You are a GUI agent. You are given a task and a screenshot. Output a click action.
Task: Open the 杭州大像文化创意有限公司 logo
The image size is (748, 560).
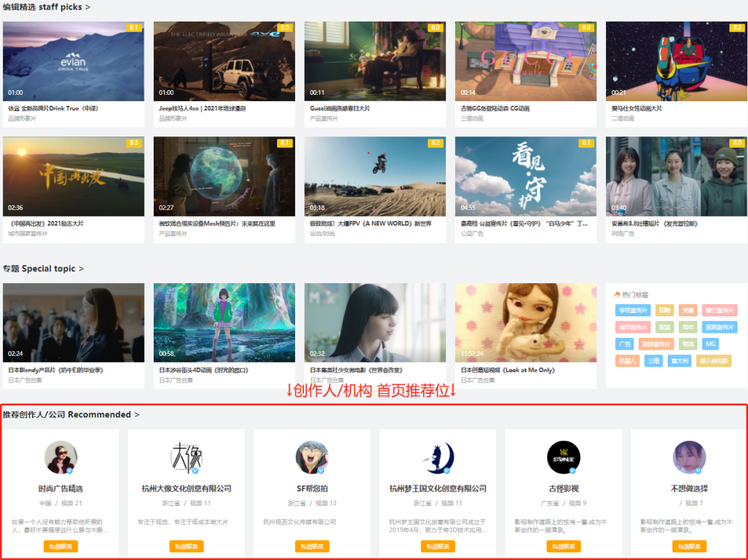(186, 458)
